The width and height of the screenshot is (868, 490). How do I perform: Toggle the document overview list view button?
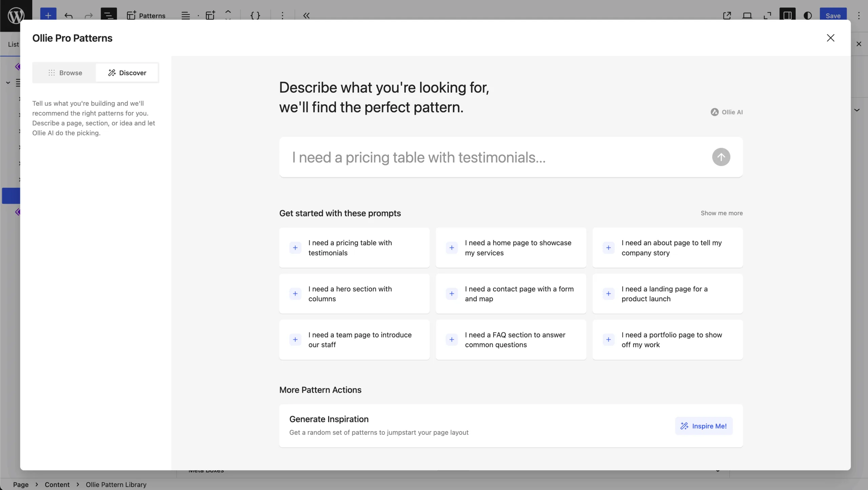(x=108, y=16)
